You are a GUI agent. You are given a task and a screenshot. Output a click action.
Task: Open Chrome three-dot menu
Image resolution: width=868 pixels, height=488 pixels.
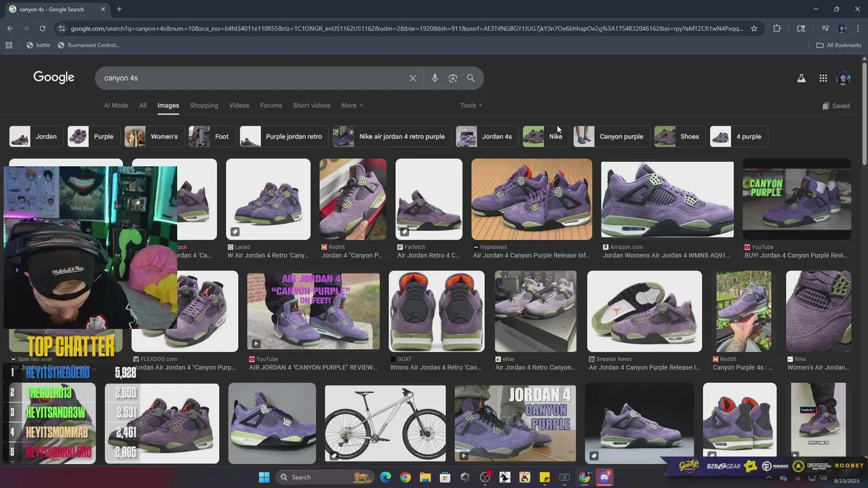click(x=857, y=28)
